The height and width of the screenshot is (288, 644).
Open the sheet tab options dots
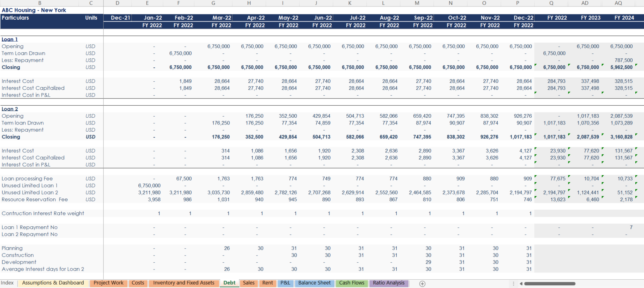(x=513, y=283)
